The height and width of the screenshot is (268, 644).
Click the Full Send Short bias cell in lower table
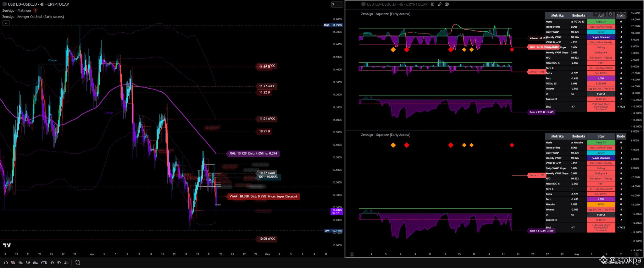[x=601, y=227]
